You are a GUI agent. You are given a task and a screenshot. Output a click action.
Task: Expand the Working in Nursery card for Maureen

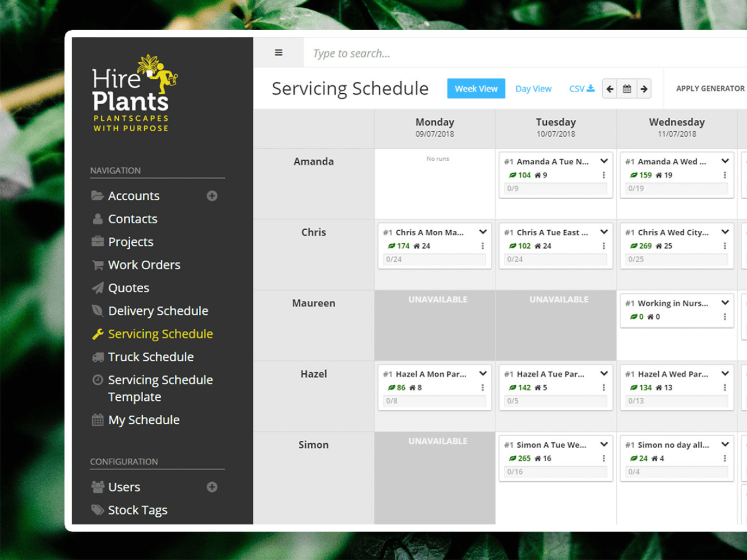click(x=725, y=303)
